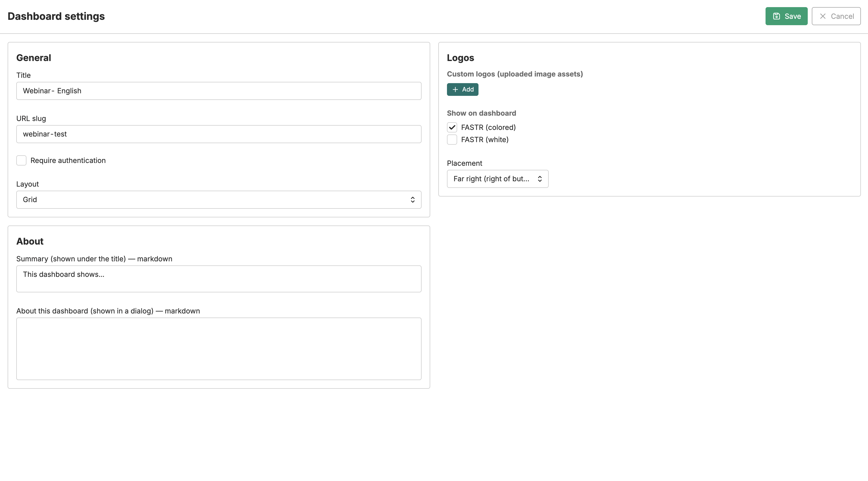This screenshot has height=481, width=868.
Task: Click the Summary markdown text area
Action: (x=219, y=279)
